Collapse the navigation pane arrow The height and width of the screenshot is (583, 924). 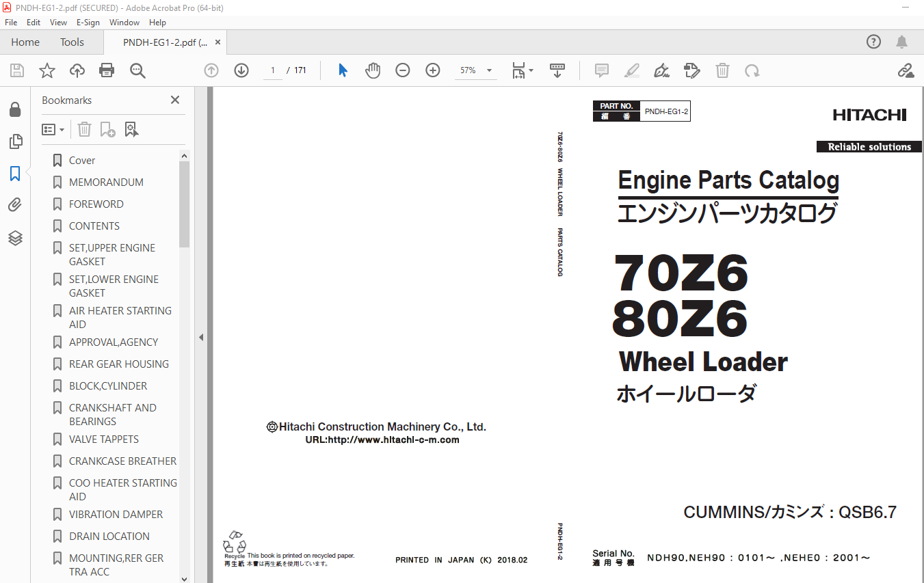[x=201, y=337]
